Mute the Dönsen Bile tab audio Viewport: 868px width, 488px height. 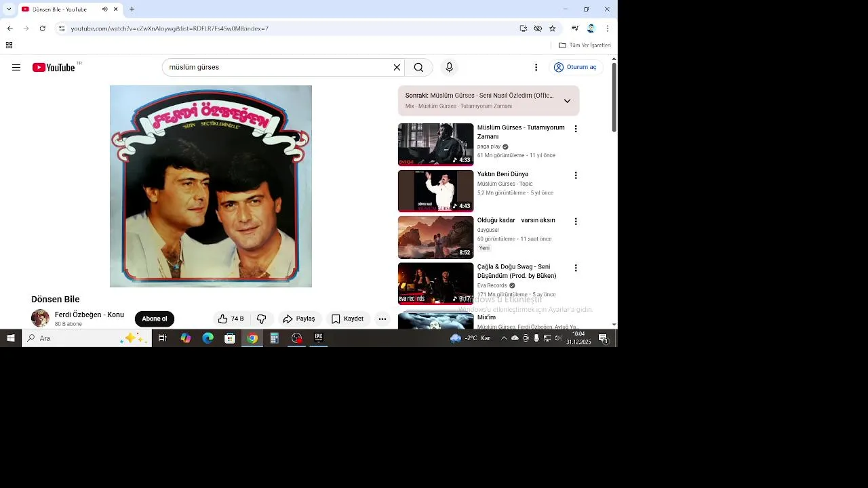pos(105,9)
